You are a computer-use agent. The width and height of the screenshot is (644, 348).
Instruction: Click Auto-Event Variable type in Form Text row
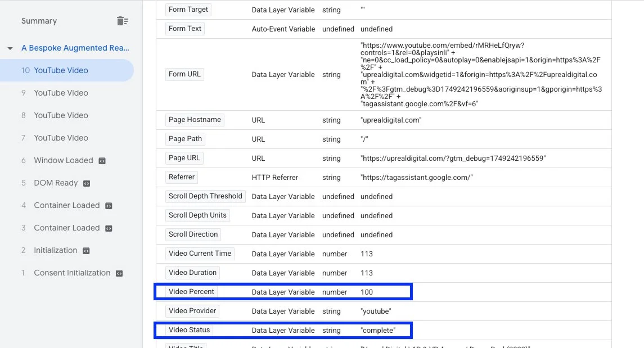283,29
